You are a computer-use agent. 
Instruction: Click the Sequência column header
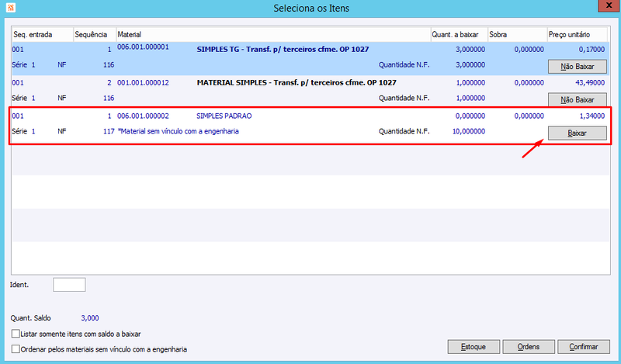tap(95, 34)
